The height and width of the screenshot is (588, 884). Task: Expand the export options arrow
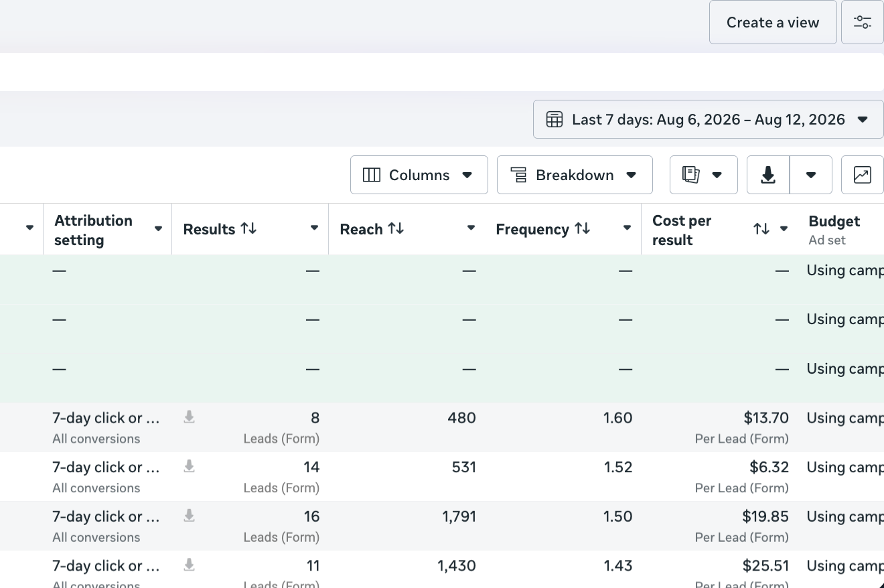point(811,175)
